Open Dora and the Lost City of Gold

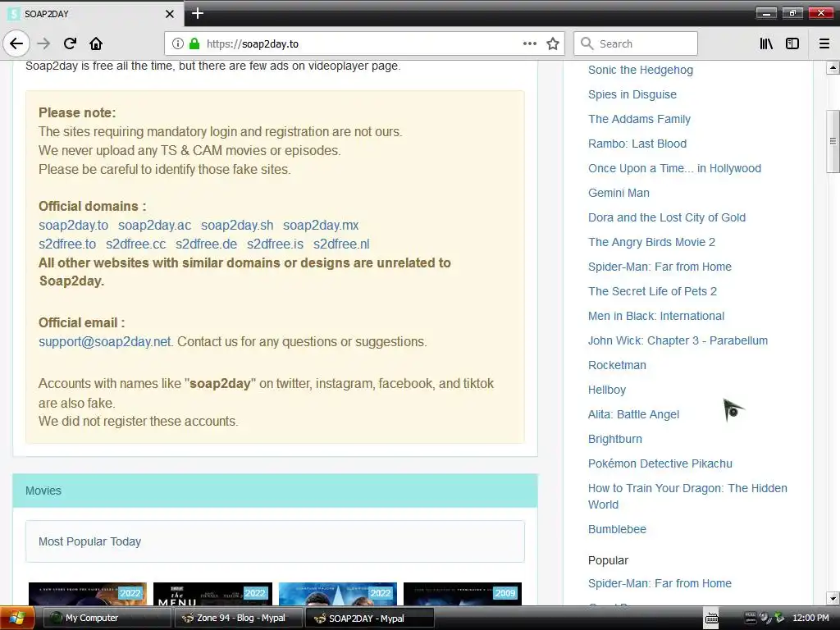(667, 217)
